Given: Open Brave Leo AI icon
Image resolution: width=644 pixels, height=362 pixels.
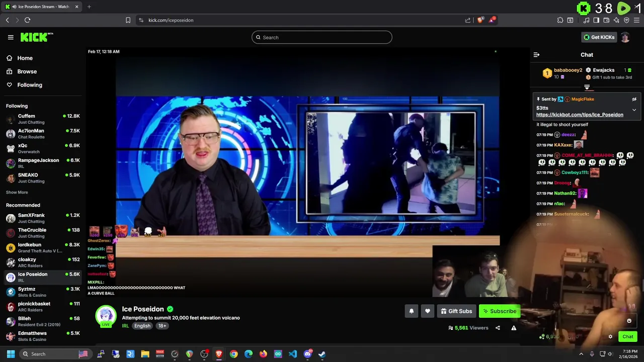Looking at the screenshot, I should pos(616,20).
